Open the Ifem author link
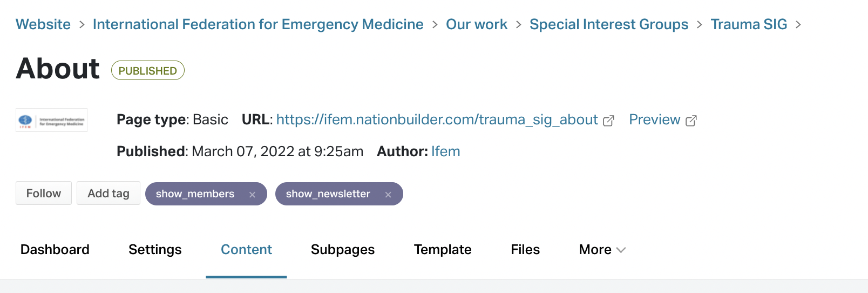This screenshot has width=868, height=293. [445, 151]
